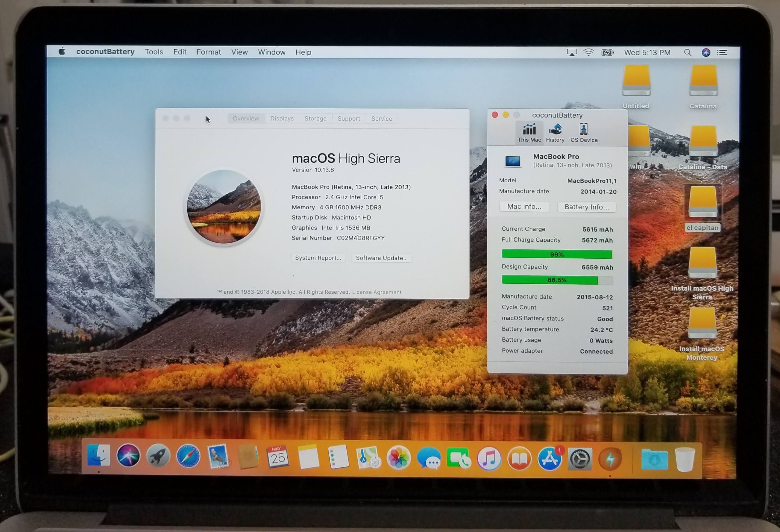Open the AirPlay display menu
This screenshot has width=780, height=532.
coord(572,53)
